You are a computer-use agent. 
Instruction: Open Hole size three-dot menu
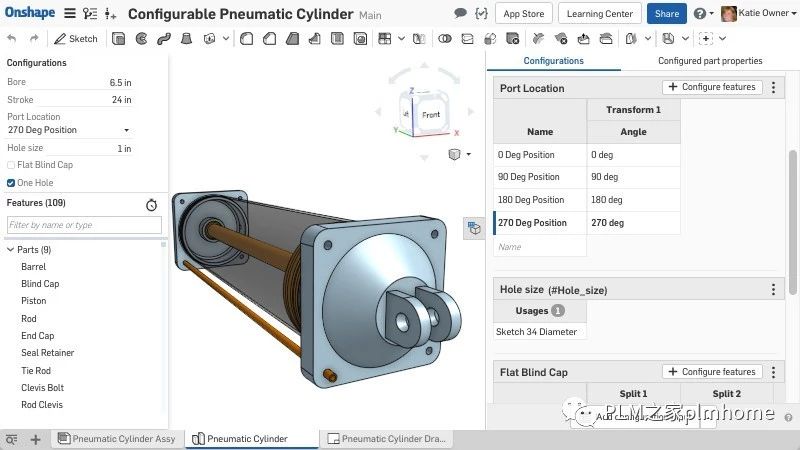[773, 290]
